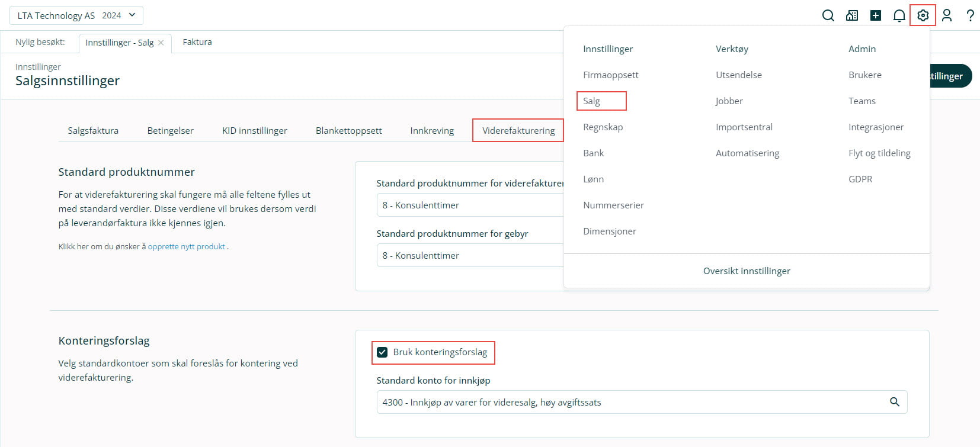This screenshot has height=447, width=980.
Task: Click the settings gear icon
Action: click(923, 16)
